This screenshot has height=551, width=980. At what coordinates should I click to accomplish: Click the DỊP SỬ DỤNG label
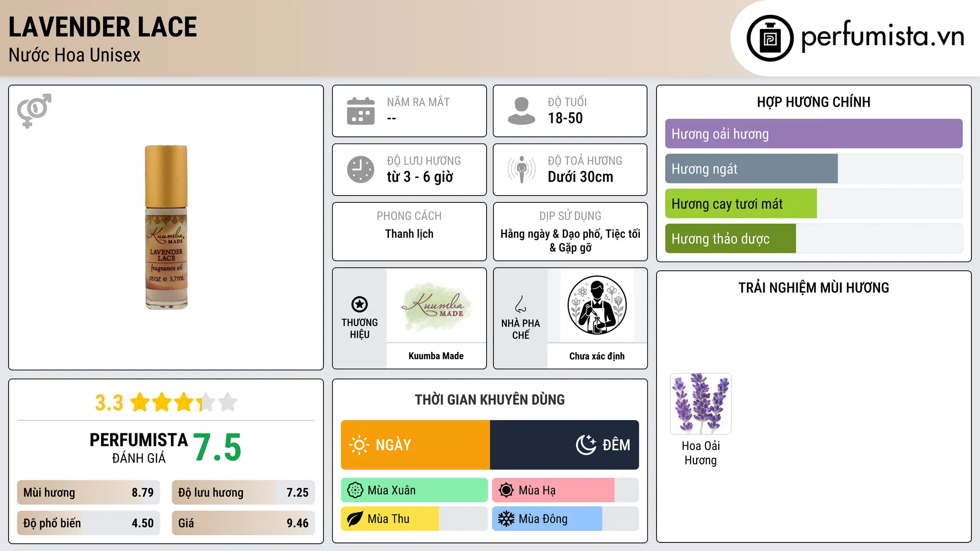(x=570, y=216)
